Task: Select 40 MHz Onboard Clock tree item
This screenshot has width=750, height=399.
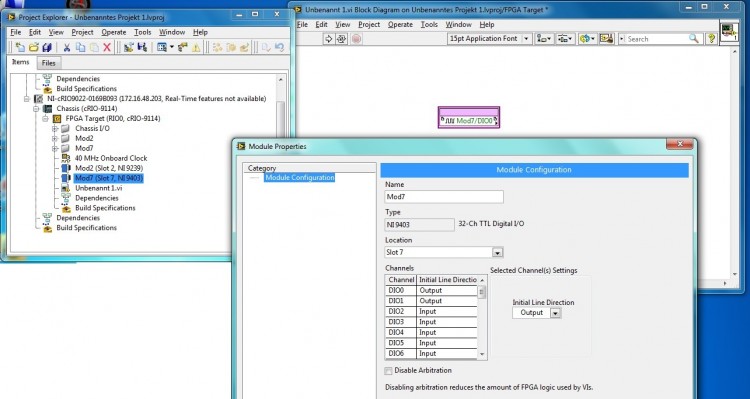Action: (111, 158)
